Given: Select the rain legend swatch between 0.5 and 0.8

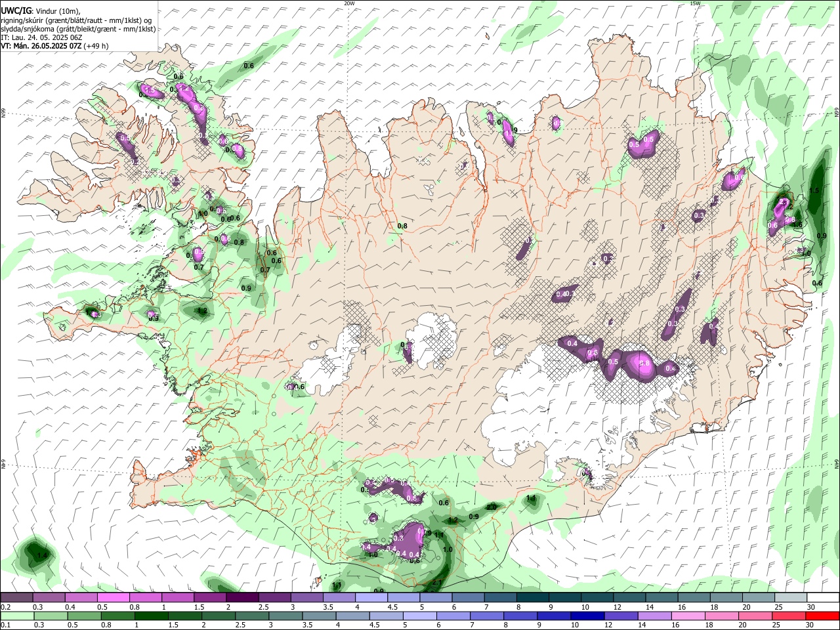Looking at the screenshot, I should (x=83, y=616).
